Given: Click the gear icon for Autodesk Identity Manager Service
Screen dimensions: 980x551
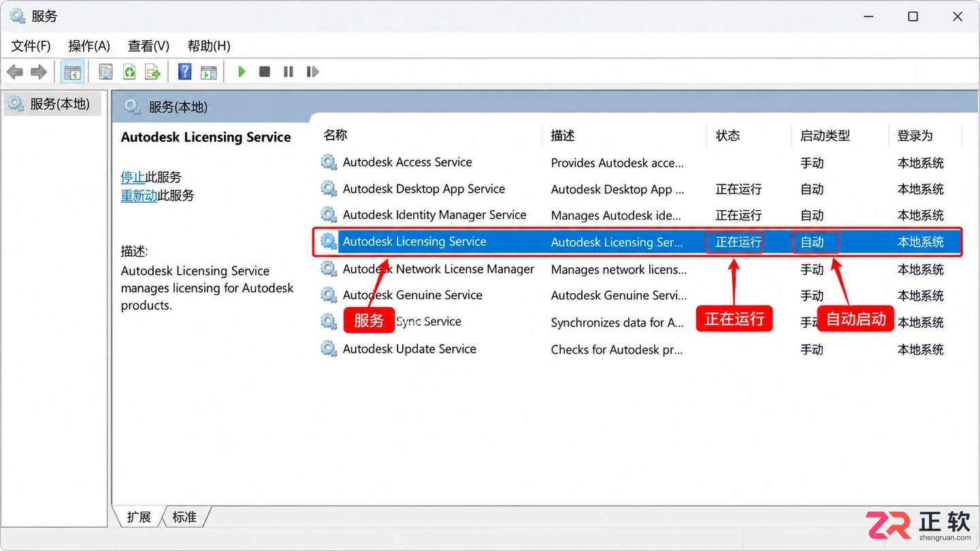Looking at the screenshot, I should [329, 215].
